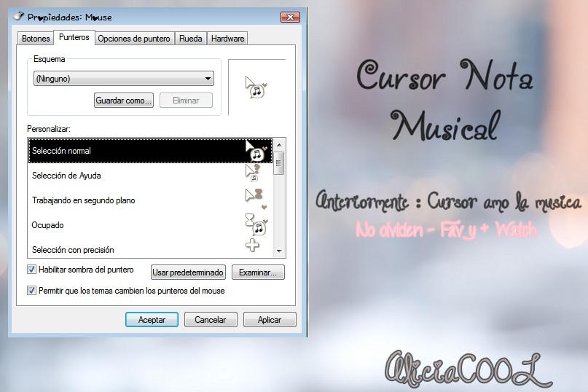The height and width of the screenshot is (392, 588).
Task: Select the Rueda tab
Action: (190, 39)
